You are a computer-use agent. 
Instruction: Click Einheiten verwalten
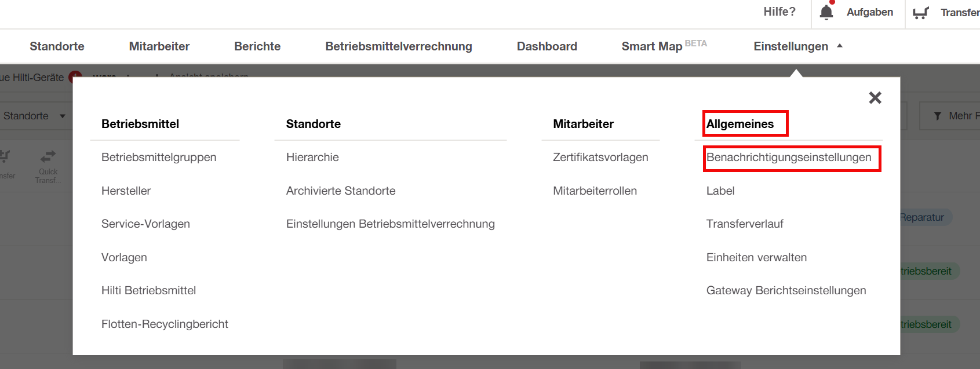point(756,257)
